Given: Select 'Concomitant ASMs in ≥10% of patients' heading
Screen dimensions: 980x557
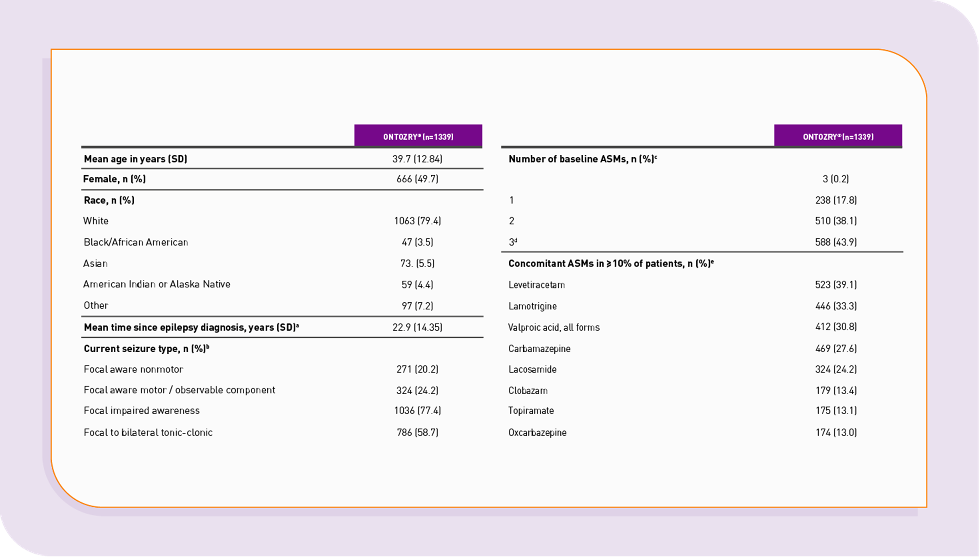Looking at the screenshot, I should coord(611,263).
